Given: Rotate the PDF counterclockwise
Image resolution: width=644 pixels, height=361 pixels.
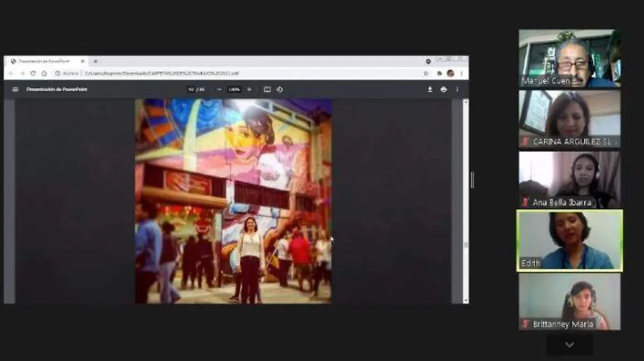Looking at the screenshot, I should tap(280, 90).
